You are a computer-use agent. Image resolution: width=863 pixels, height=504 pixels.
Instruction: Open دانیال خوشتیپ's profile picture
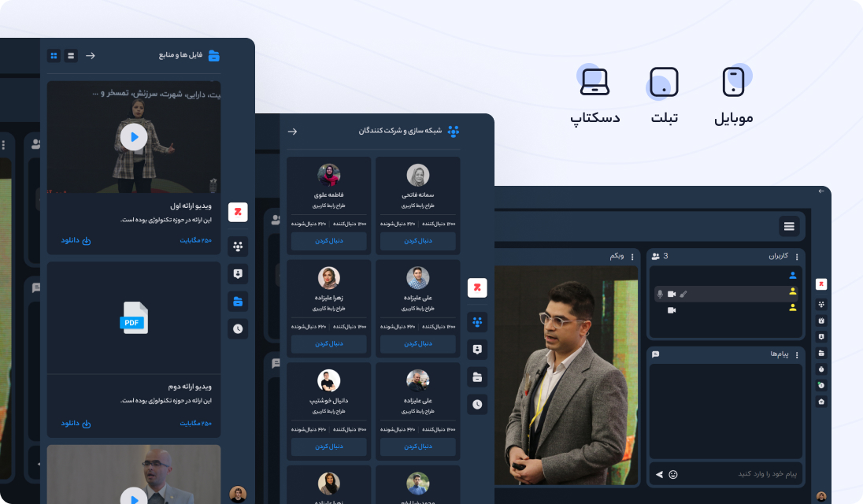point(329,380)
